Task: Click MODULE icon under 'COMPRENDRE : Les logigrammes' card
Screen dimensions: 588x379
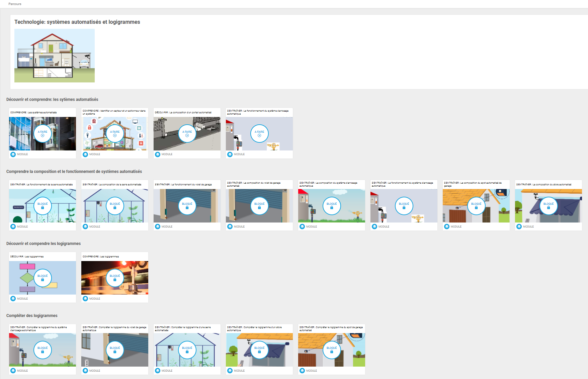Action: pos(85,299)
